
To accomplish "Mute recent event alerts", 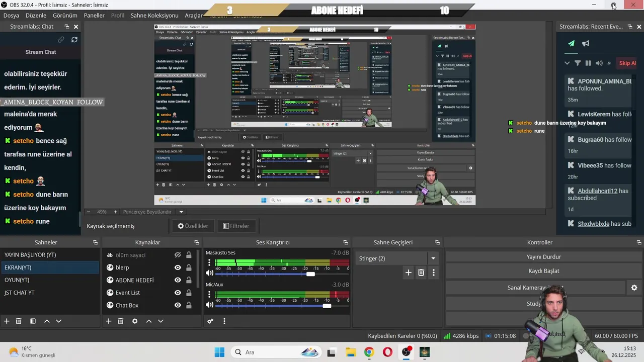I will tap(599, 63).
